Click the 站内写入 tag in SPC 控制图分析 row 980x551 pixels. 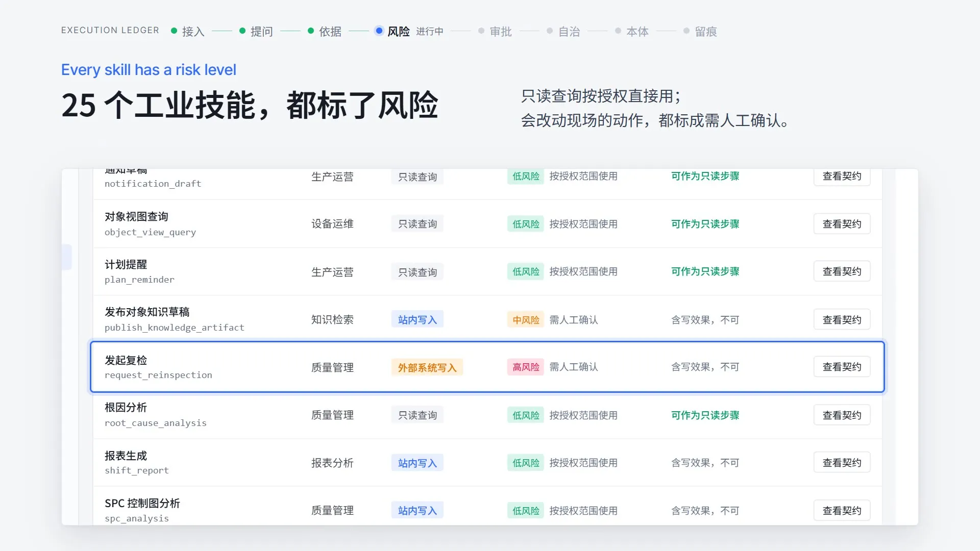[418, 510]
